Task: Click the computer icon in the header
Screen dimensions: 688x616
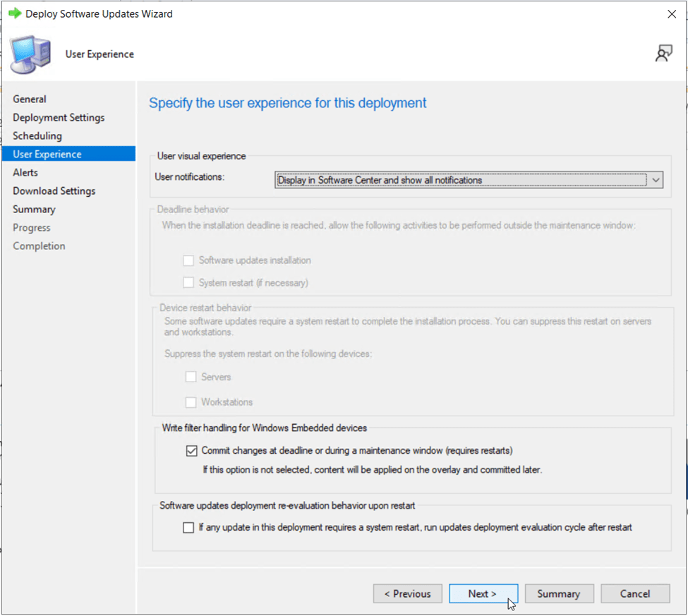Action: [x=30, y=54]
